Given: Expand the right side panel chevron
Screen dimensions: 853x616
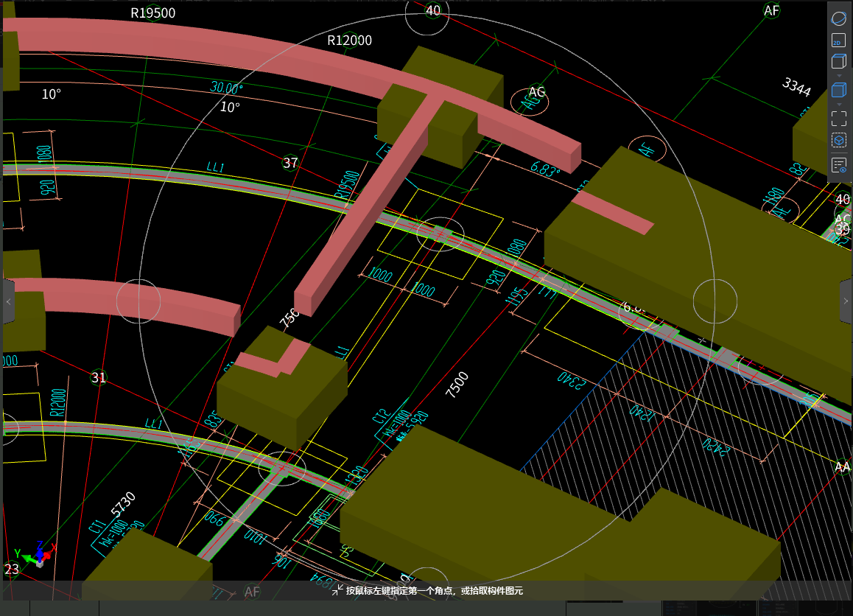Looking at the screenshot, I should 846,301.
